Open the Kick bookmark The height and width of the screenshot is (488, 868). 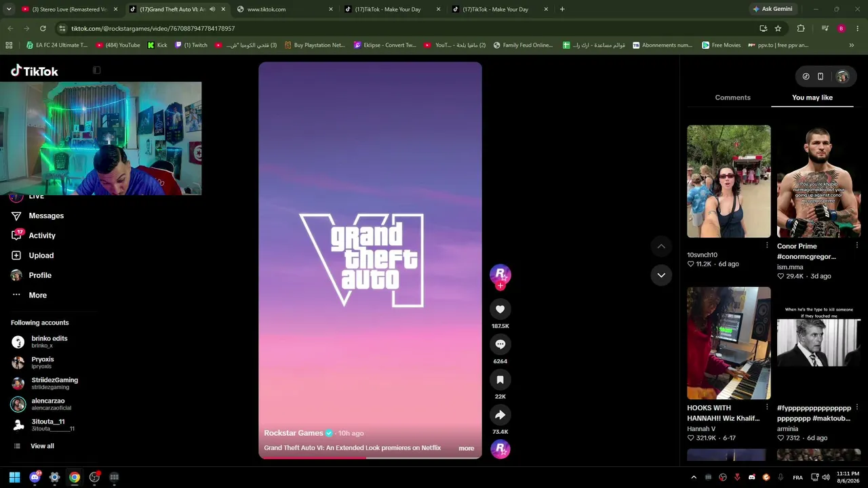[x=157, y=45]
